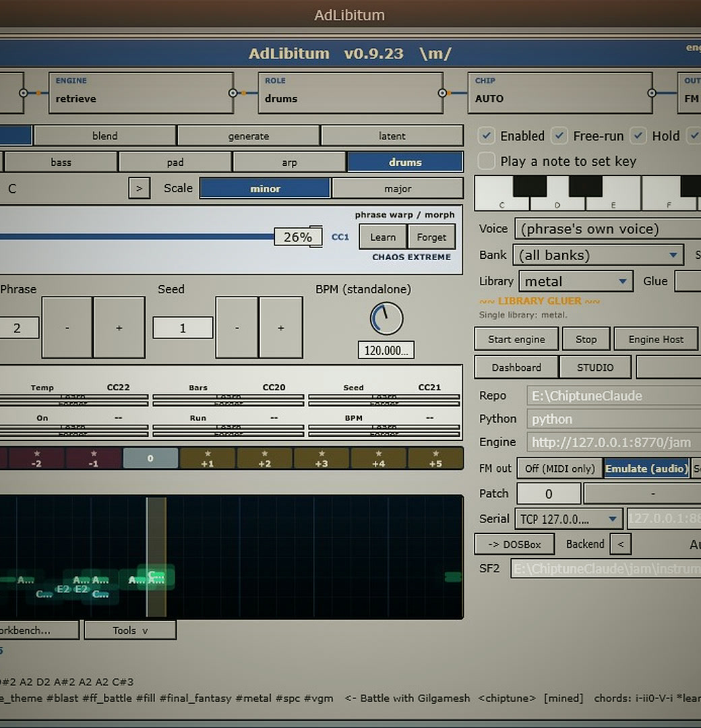This screenshot has width=701, height=728.
Task: Open the Dashboard
Action: pos(516,367)
